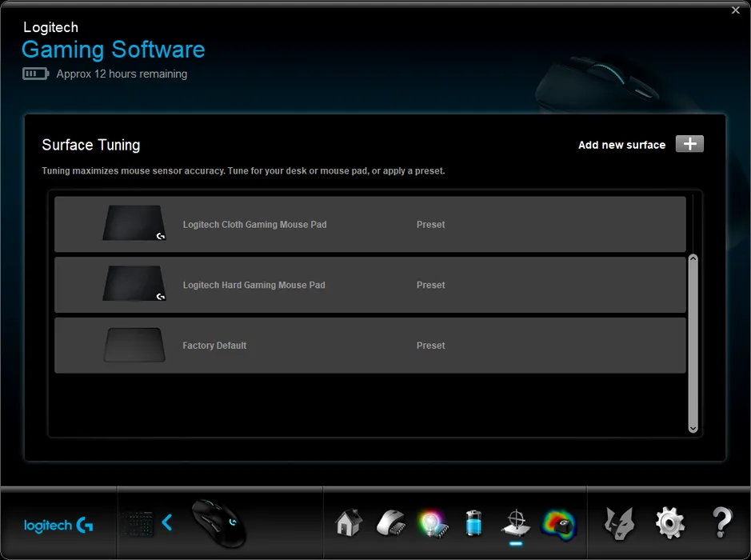Click the Approx 12 hours remaining text
Screen dimensions: 751x560
(x=122, y=74)
